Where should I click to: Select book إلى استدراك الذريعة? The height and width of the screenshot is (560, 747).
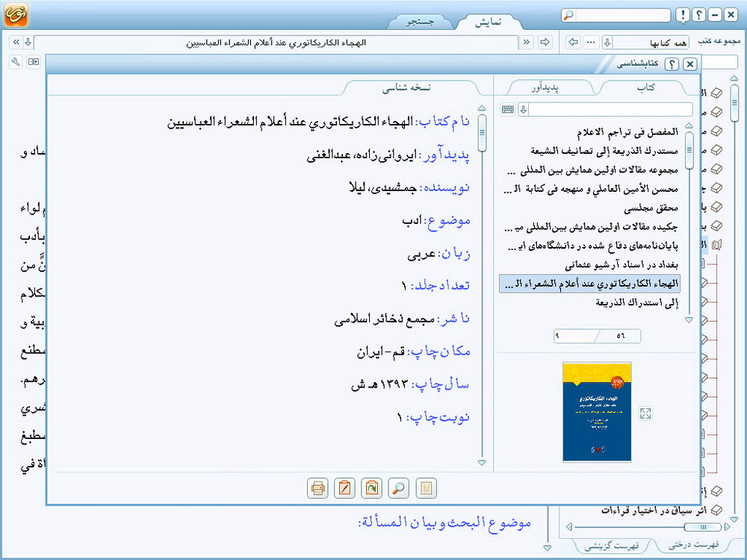637,302
